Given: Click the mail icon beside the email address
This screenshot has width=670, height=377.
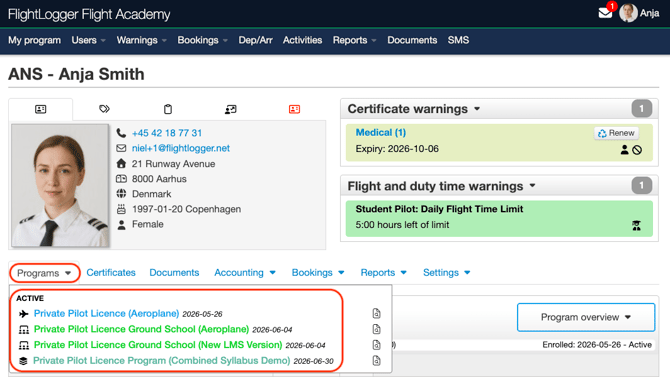Looking at the screenshot, I should click(121, 148).
